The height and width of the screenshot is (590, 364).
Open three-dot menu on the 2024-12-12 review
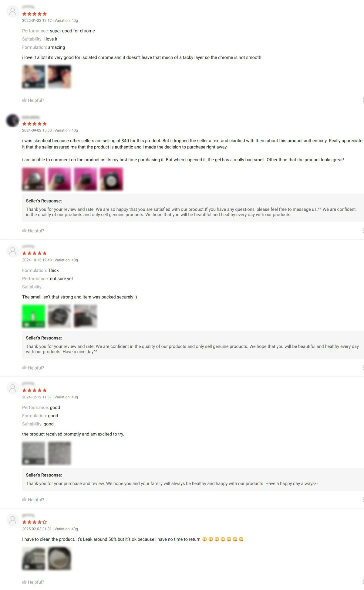(363, 500)
